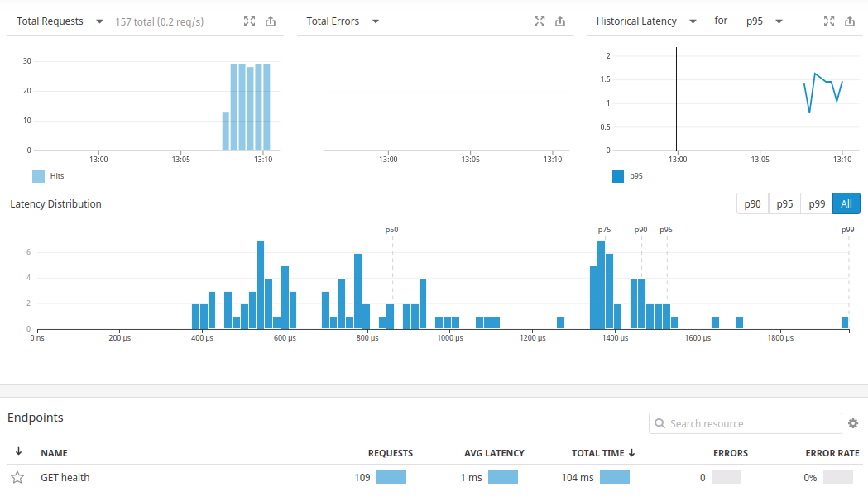Click the p90 marker in latency distribution
Image resolution: width=868 pixels, height=501 pixels.
[640, 230]
